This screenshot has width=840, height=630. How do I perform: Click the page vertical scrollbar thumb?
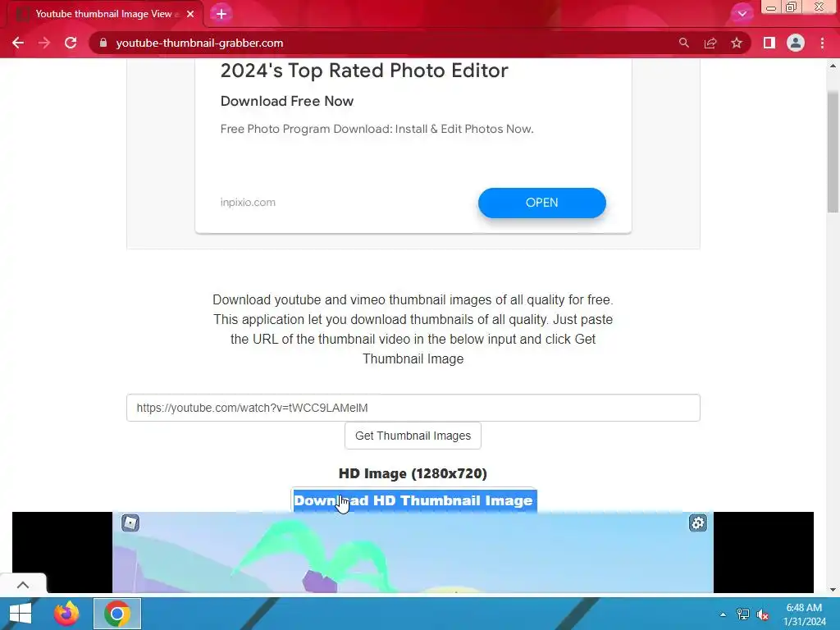pos(833,152)
